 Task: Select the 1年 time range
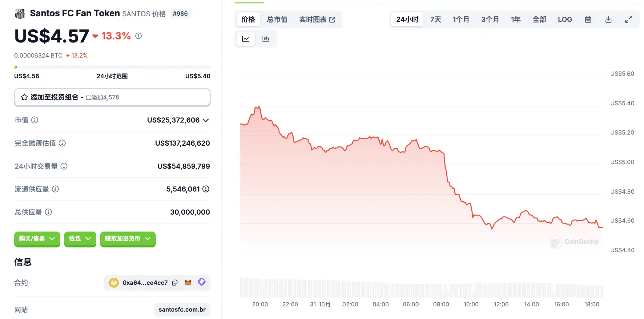pyautogui.click(x=516, y=20)
